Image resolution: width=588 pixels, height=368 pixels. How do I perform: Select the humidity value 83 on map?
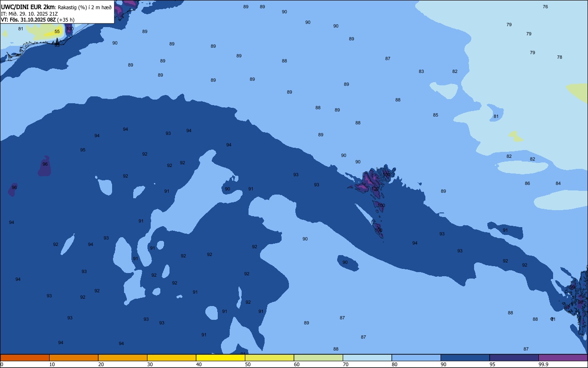click(421, 72)
